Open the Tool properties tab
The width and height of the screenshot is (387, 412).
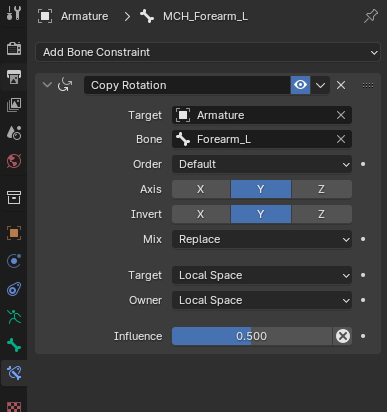(14, 13)
